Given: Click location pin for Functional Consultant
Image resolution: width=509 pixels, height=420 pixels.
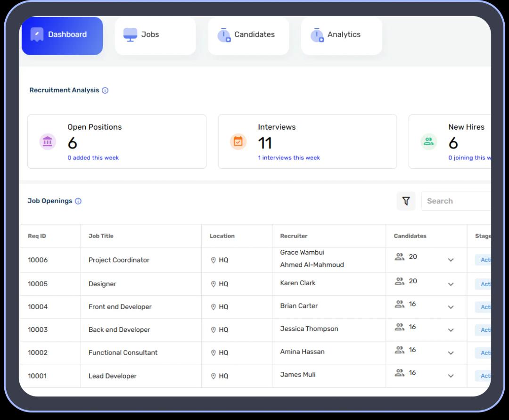Looking at the screenshot, I should click(213, 353).
